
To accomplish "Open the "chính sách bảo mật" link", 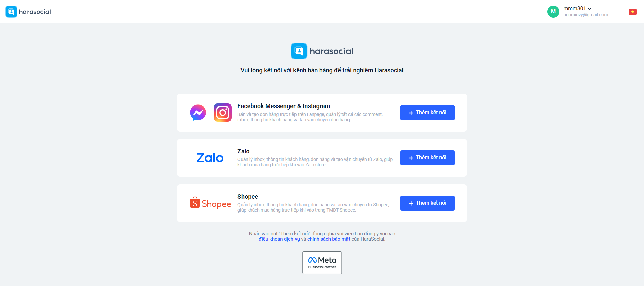I will tap(329, 239).
